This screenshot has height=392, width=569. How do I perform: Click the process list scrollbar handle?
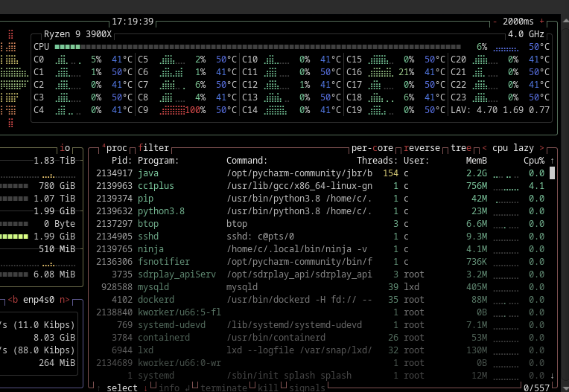pyautogui.click(x=552, y=173)
